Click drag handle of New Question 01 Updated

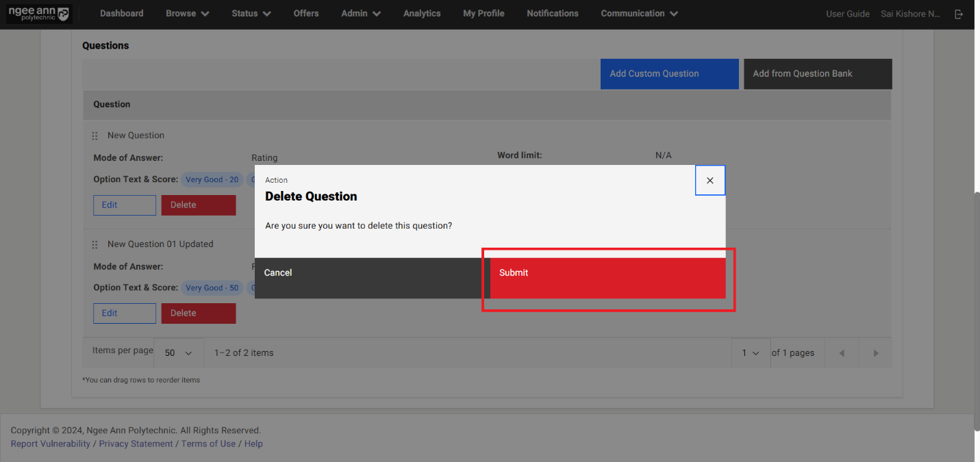(x=95, y=244)
